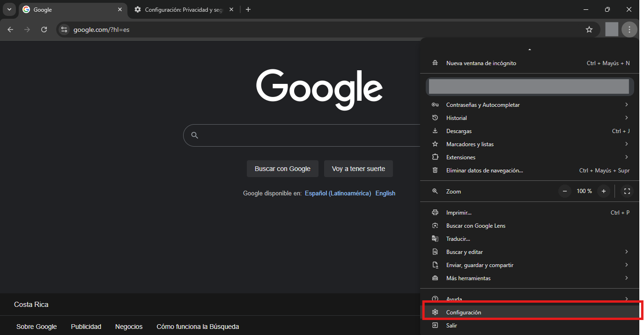This screenshot has height=335, width=644.
Task: Expand the Historial submenu chevron
Action: (x=627, y=118)
